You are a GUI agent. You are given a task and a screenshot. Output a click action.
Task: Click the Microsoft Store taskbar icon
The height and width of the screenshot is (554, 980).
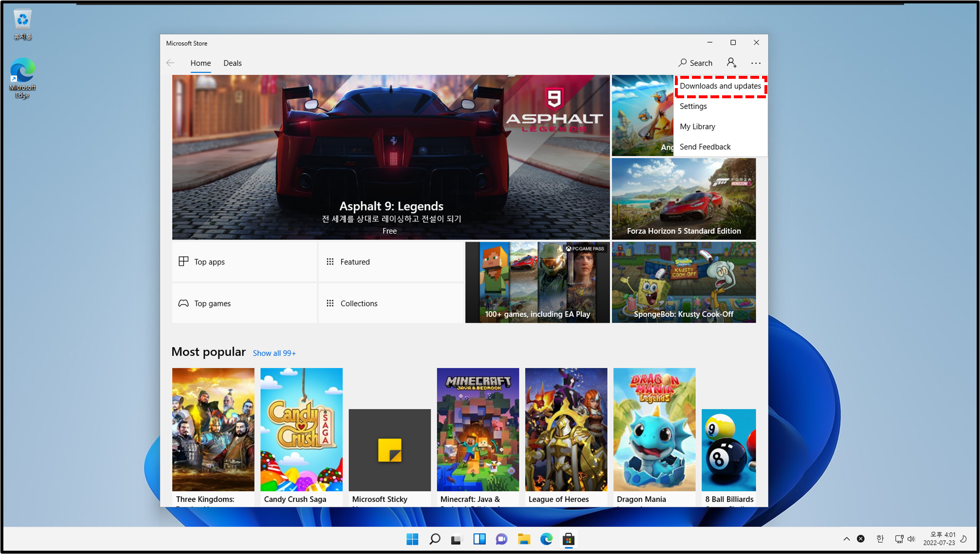568,539
